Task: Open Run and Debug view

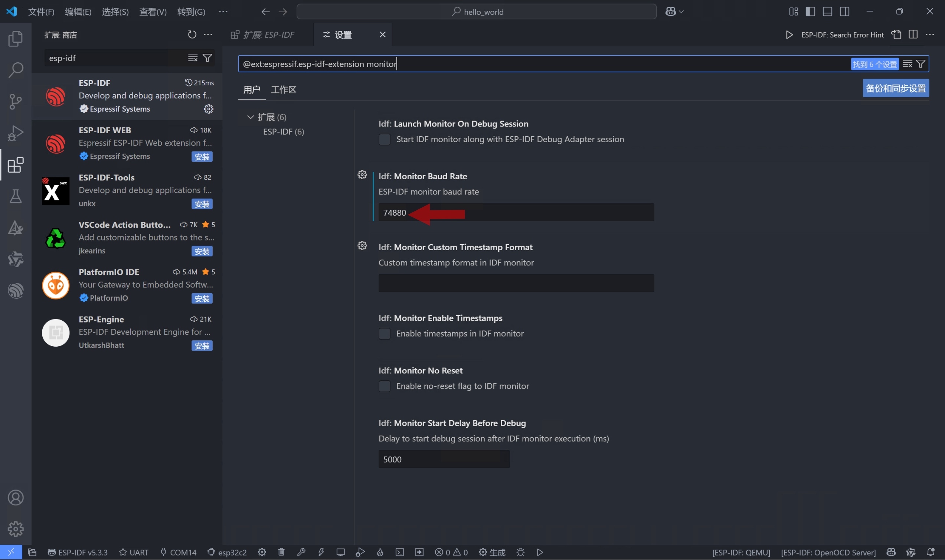Action: point(16,133)
